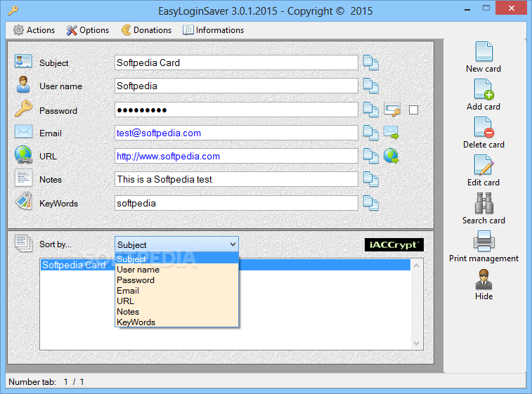
Task: Open Print management printer icon
Action: click(484, 241)
